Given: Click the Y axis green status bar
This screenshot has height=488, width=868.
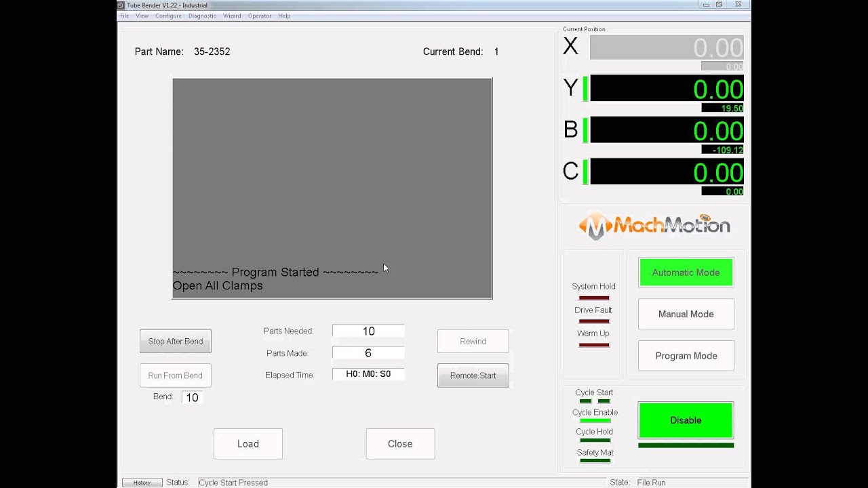Looking at the screenshot, I should 585,89.
